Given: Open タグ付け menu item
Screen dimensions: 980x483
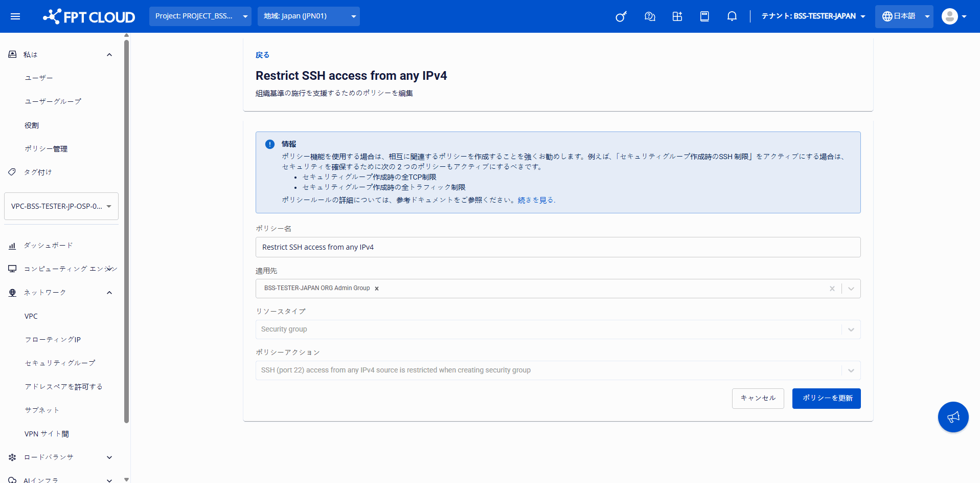Looking at the screenshot, I should click(38, 172).
